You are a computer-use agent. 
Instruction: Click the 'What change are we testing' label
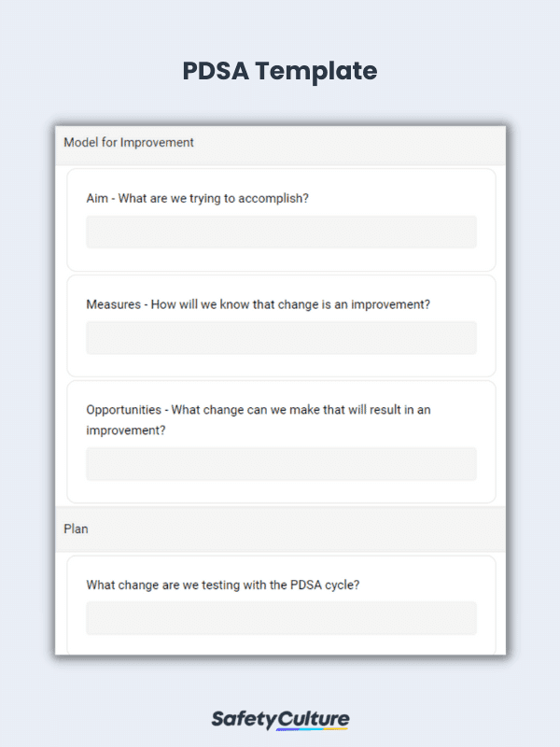pos(223,585)
